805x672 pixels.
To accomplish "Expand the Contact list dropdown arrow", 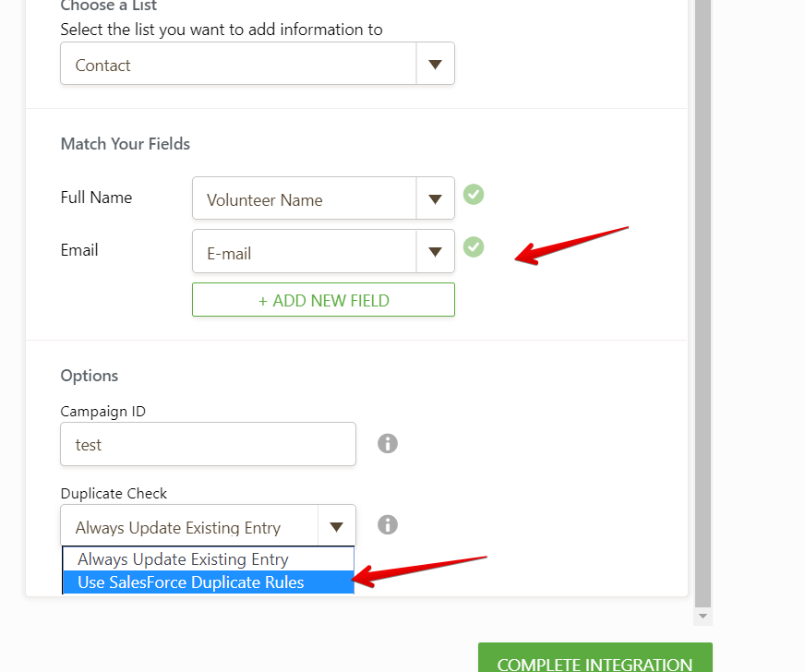I will click(436, 65).
